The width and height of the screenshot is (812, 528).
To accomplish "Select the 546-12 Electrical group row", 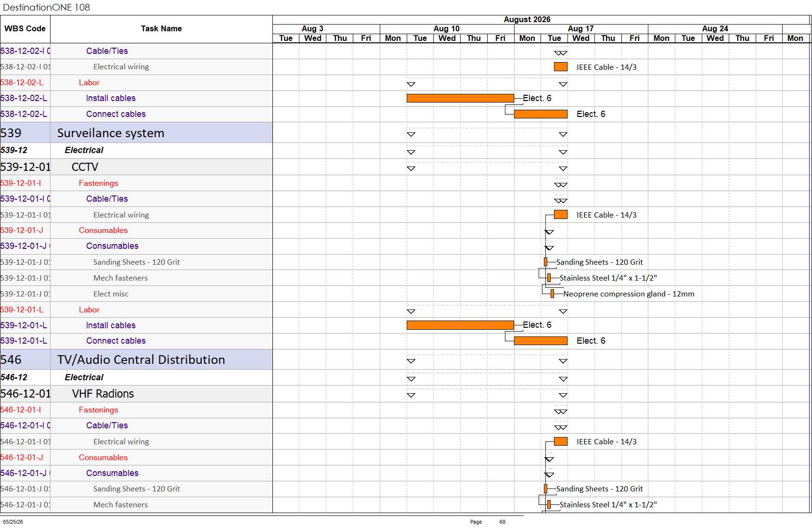I will [x=136, y=377].
